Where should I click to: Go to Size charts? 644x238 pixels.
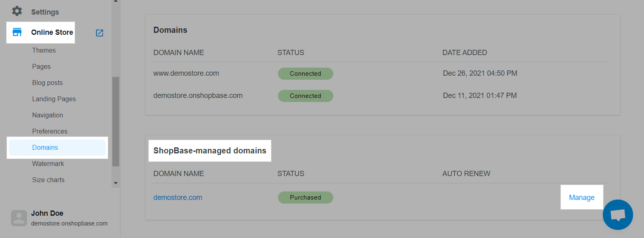(x=48, y=180)
